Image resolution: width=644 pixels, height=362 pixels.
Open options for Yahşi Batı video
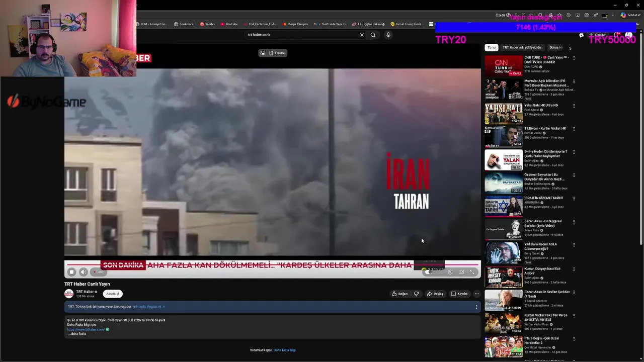[574, 106]
